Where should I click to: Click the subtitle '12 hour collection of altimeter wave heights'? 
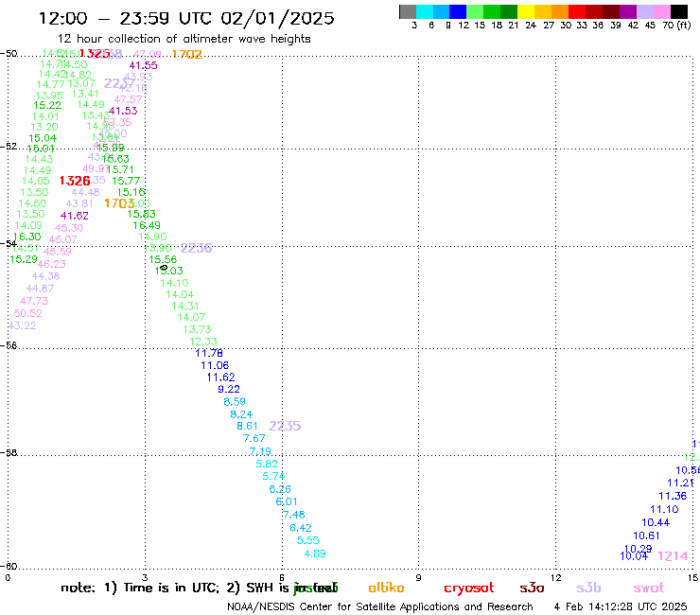click(x=184, y=39)
